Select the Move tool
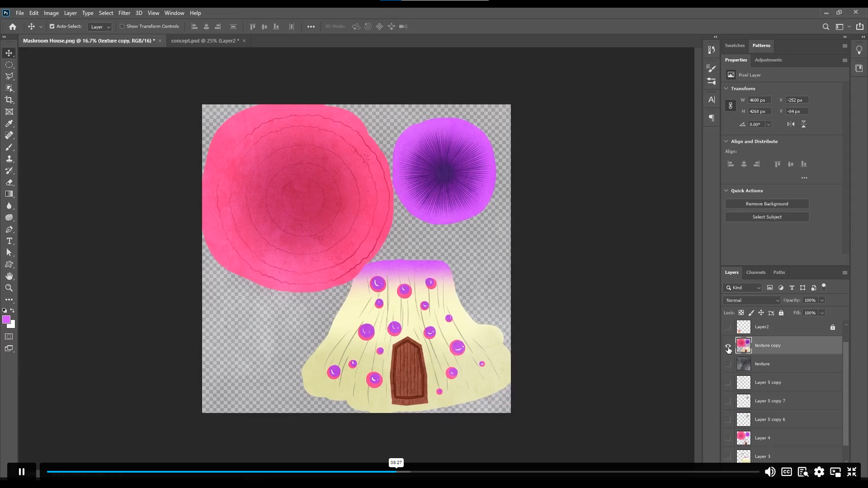The width and height of the screenshot is (868, 488). pyautogui.click(x=9, y=53)
